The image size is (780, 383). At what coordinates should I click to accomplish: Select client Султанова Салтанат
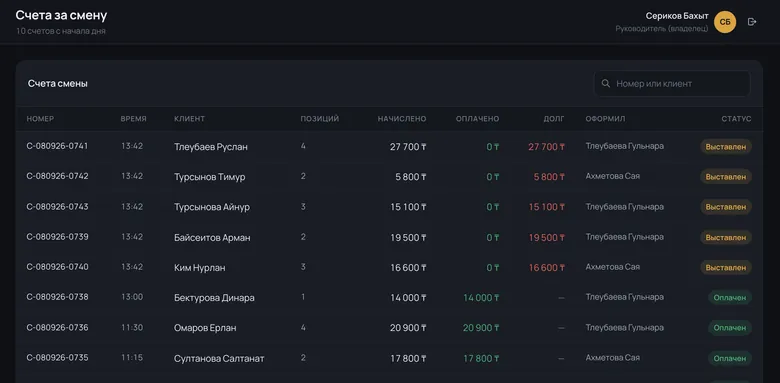pos(219,359)
